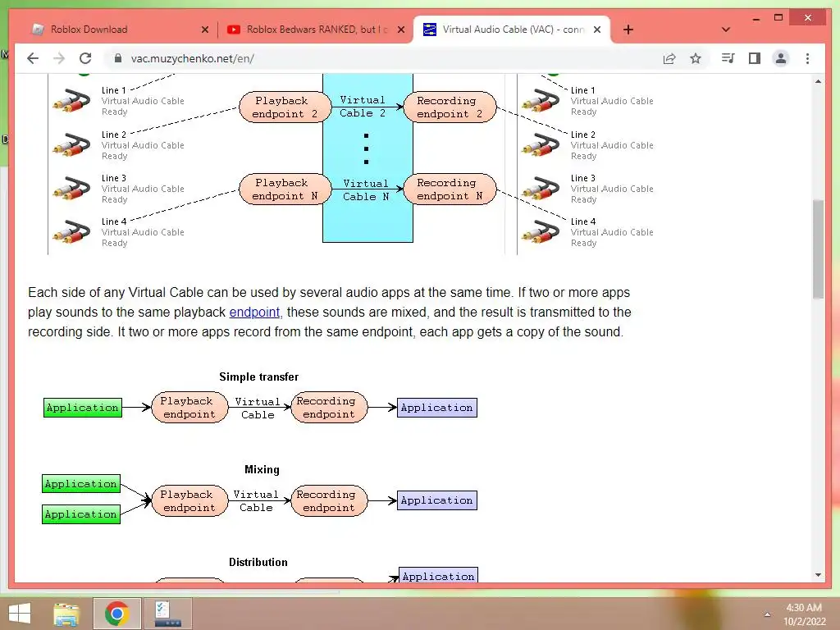
Task: Click right Line 2 cable icon
Action: click(x=541, y=144)
